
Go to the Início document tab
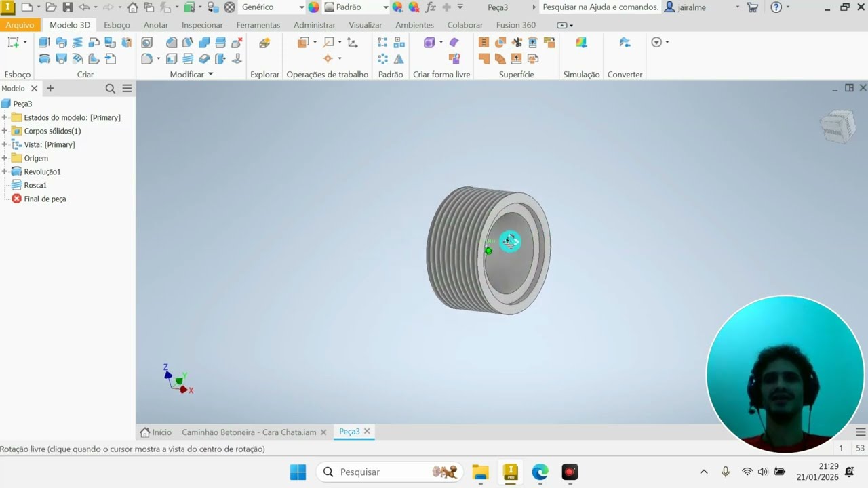pyautogui.click(x=156, y=432)
